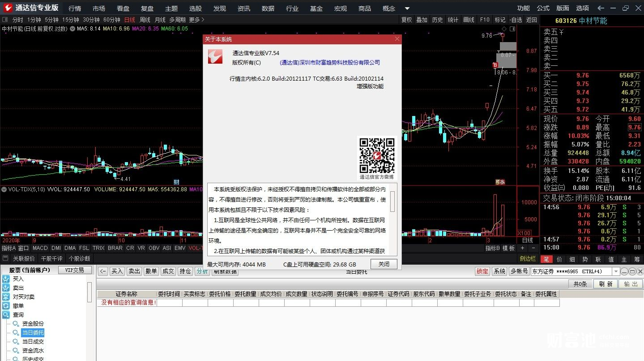Click the 输出 export button
The image size is (644, 361).
631,284
